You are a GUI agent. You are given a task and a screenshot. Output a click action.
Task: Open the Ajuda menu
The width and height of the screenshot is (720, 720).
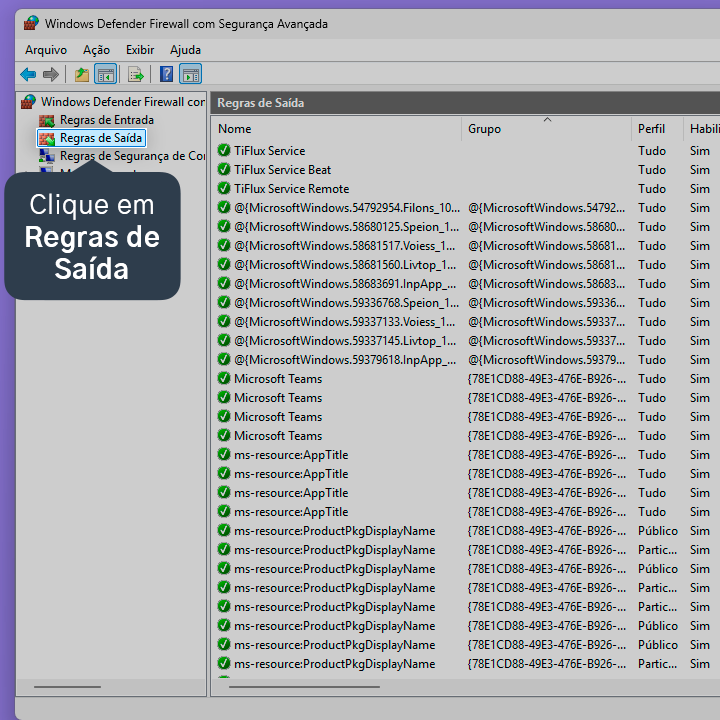[185, 50]
